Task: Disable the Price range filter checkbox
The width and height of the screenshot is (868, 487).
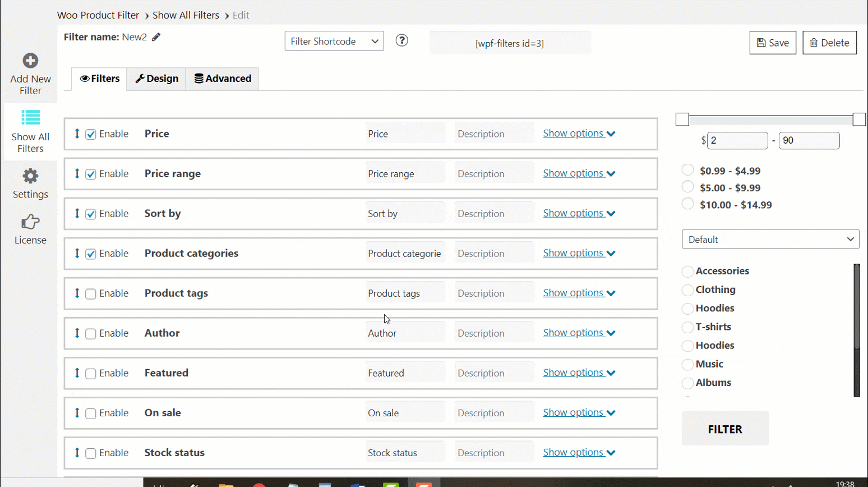Action: (91, 174)
